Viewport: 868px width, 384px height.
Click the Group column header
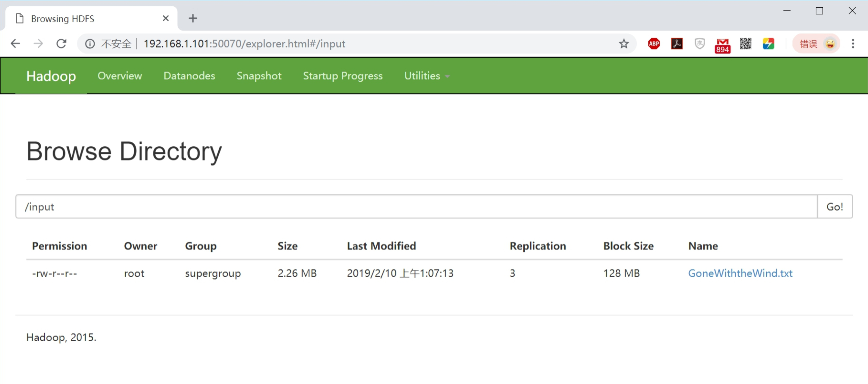tap(200, 246)
